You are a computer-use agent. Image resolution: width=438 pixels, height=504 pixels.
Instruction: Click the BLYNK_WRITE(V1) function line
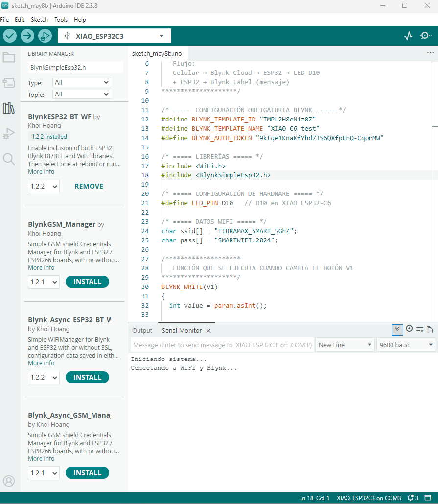(189, 287)
